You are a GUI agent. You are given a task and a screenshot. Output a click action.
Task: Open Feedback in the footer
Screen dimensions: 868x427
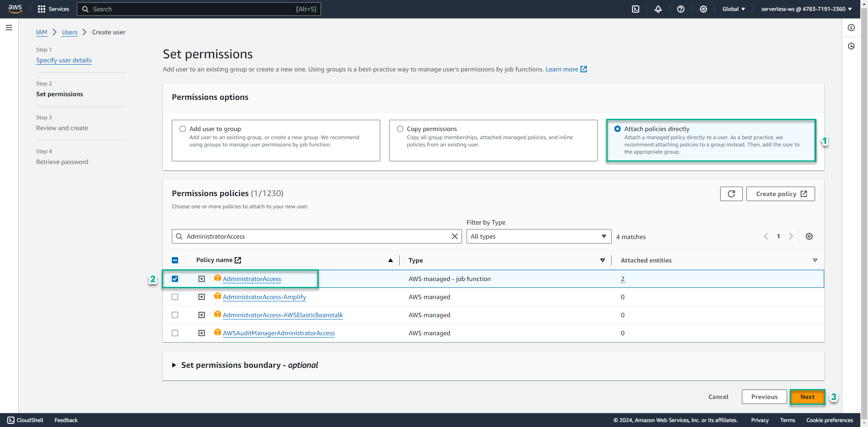[x=66, y=420]
